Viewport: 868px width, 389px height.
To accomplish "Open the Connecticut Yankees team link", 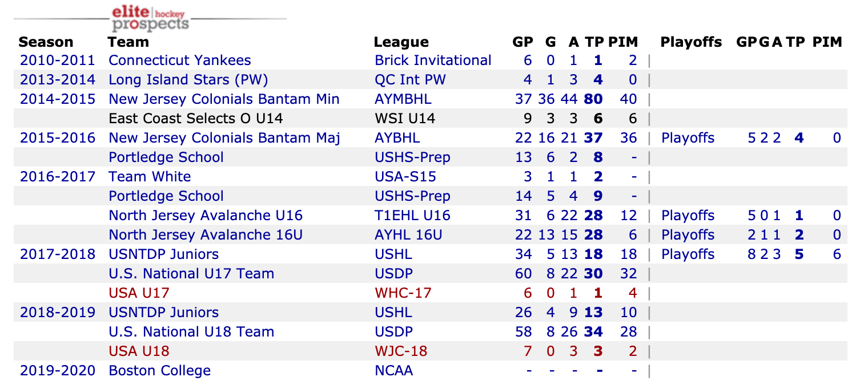I will pyautogui.click(x=179, y=60).
